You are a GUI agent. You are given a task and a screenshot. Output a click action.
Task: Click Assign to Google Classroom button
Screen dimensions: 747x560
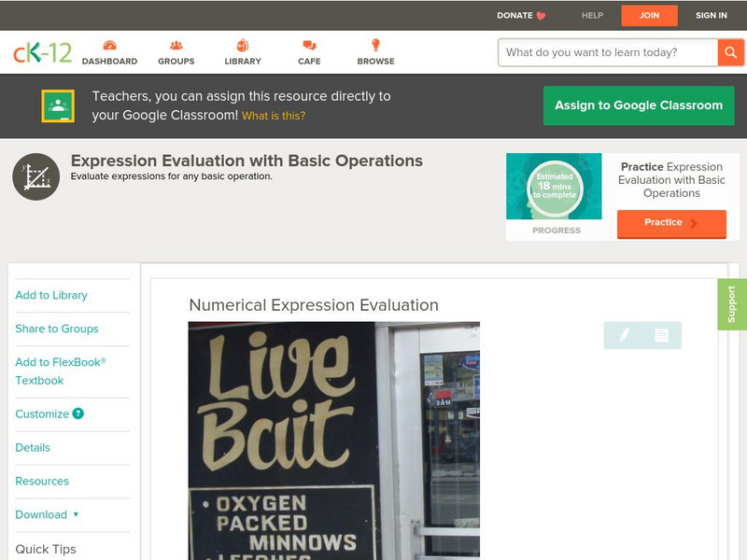click(639, 105)
